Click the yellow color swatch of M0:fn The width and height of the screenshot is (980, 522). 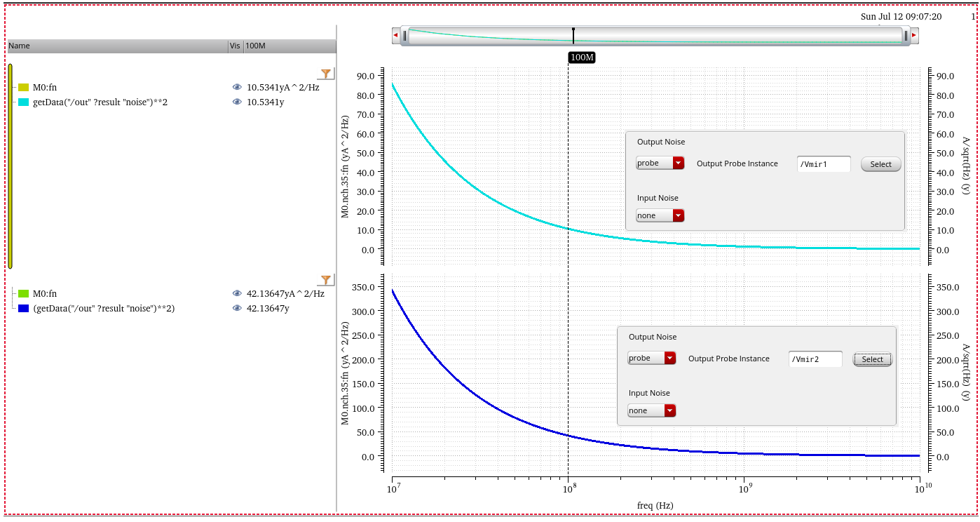click(x=23, y=88)
